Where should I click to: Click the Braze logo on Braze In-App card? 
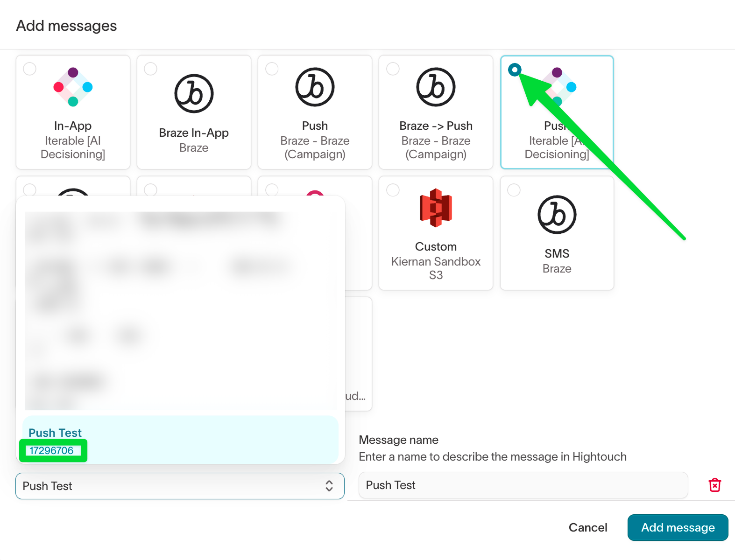[194, 94]
